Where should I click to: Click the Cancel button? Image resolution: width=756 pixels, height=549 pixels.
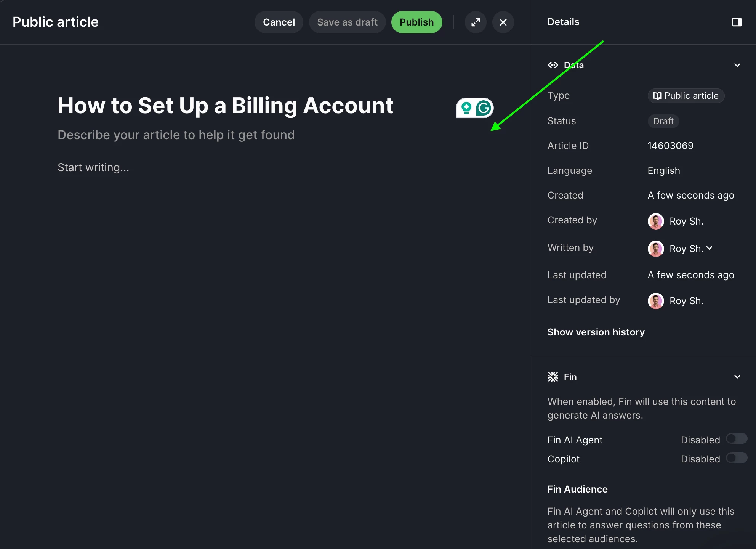pyautogui.click(x=279, y=22)
